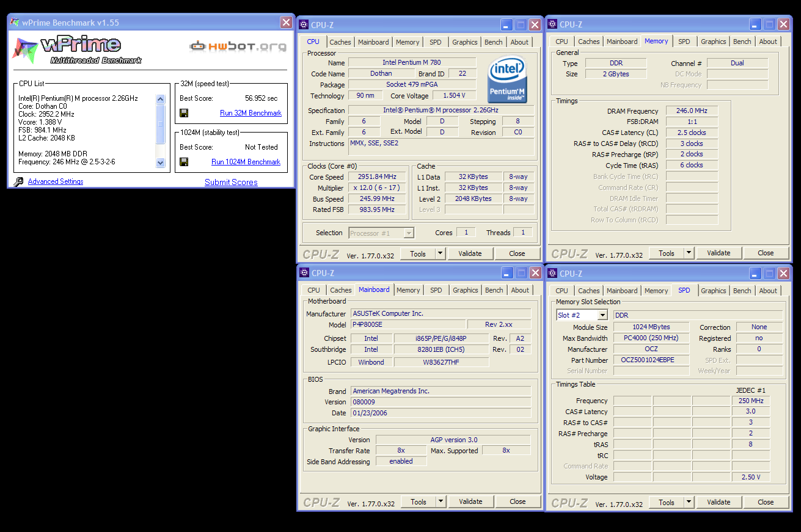Click the Core Voltage 1.504 V value

click(454, 95)
